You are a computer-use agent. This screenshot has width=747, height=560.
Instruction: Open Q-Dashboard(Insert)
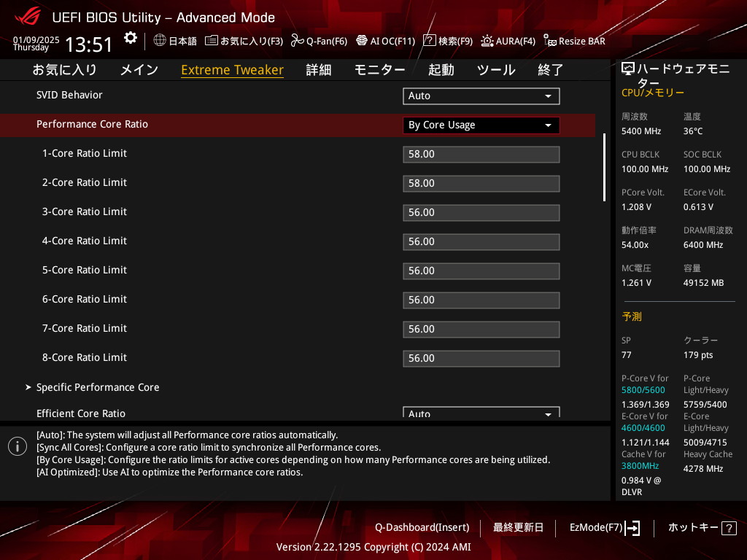422,527
